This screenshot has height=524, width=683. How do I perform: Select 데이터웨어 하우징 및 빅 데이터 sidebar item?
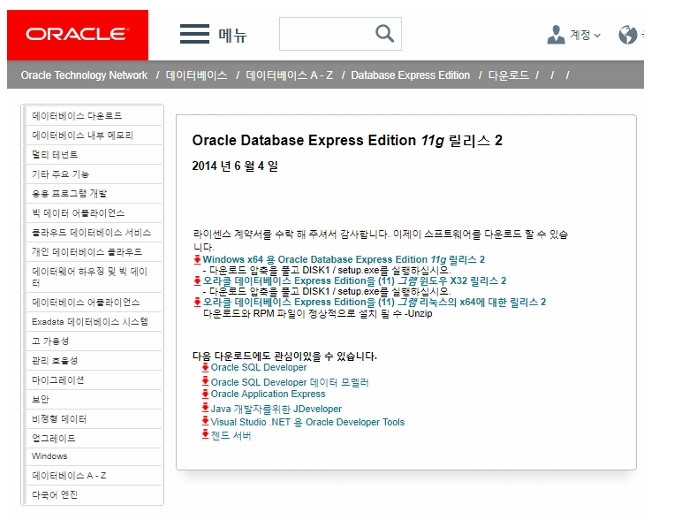click(94, 277)
